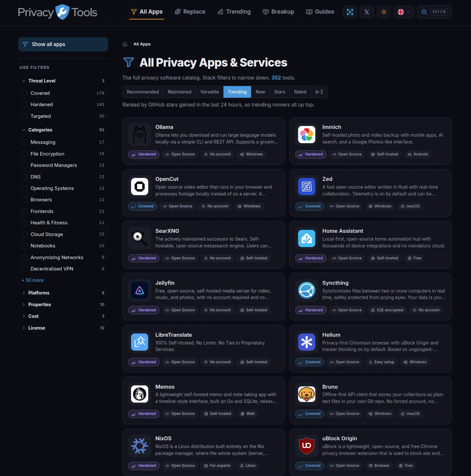Click the Zed editor icon

(307, 186)
